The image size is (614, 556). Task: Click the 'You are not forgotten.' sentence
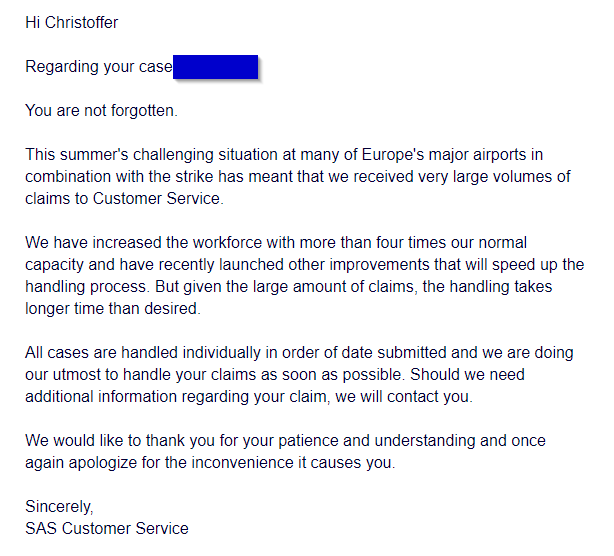pyautogui.click(x=101, y=110)
